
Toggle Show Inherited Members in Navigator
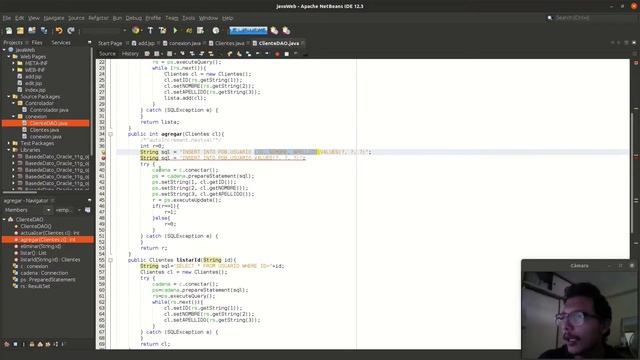pos(7,344)
